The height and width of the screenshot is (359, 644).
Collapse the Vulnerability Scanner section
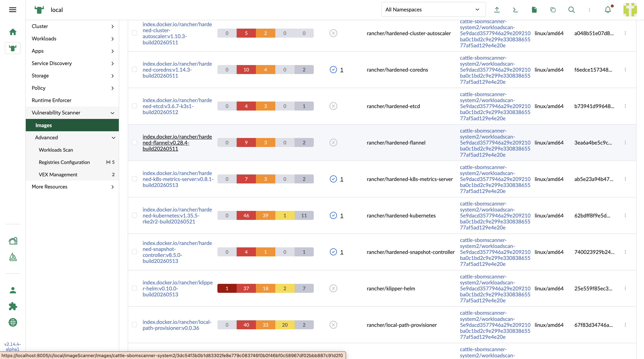72,113
